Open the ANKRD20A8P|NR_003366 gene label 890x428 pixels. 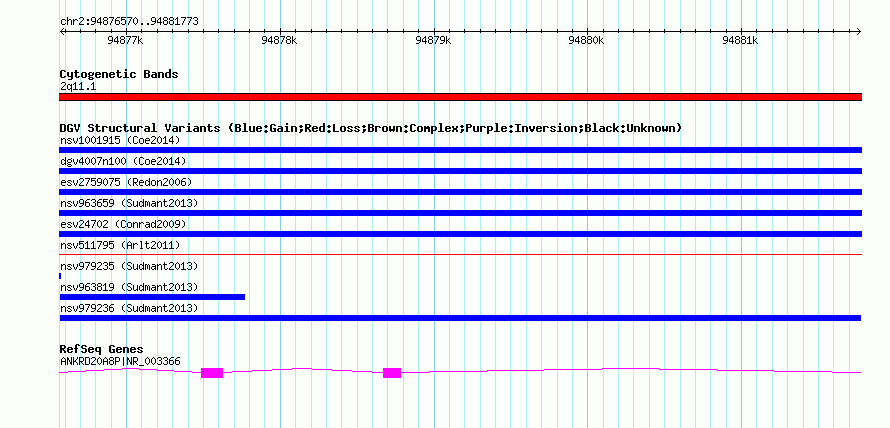coord(120,361)
